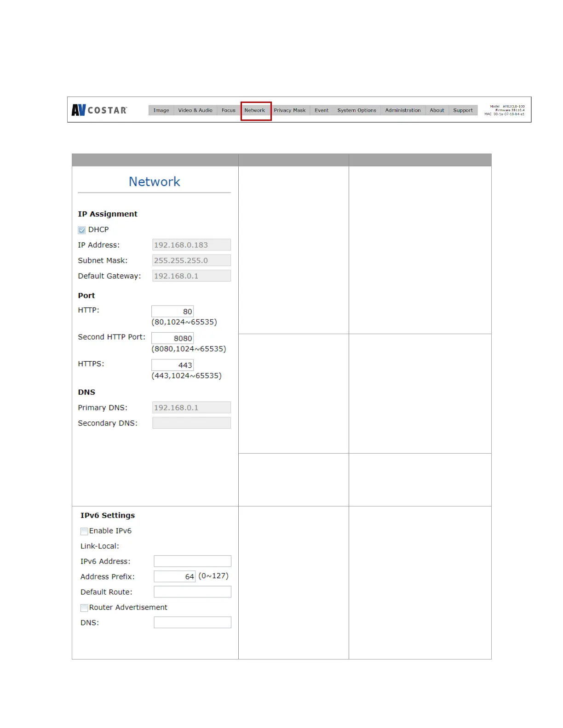Viewport: 563px width, 728px height.
Task: Click the Support tab
Action: coord(463,110)
